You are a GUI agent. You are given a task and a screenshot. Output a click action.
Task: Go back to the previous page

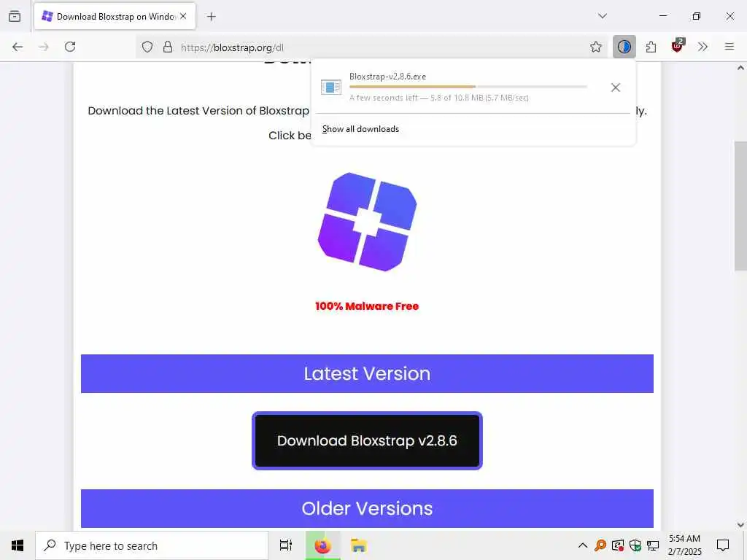pos(18,47)
